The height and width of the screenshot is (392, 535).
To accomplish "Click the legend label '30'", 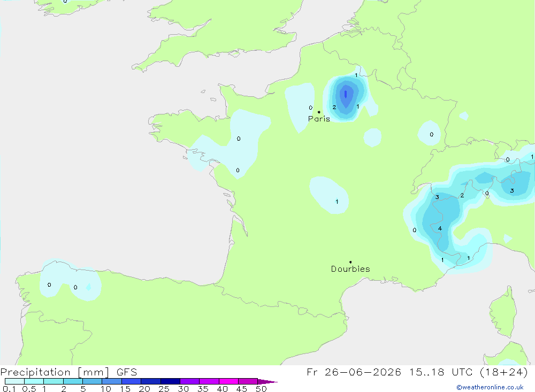I will pos(184,389).
